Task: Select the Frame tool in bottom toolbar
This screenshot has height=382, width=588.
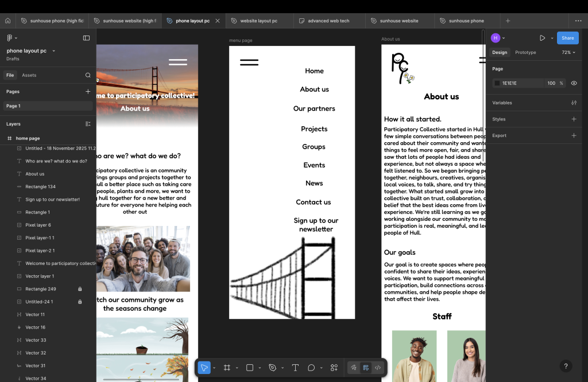Action: [x=227, y=368]
